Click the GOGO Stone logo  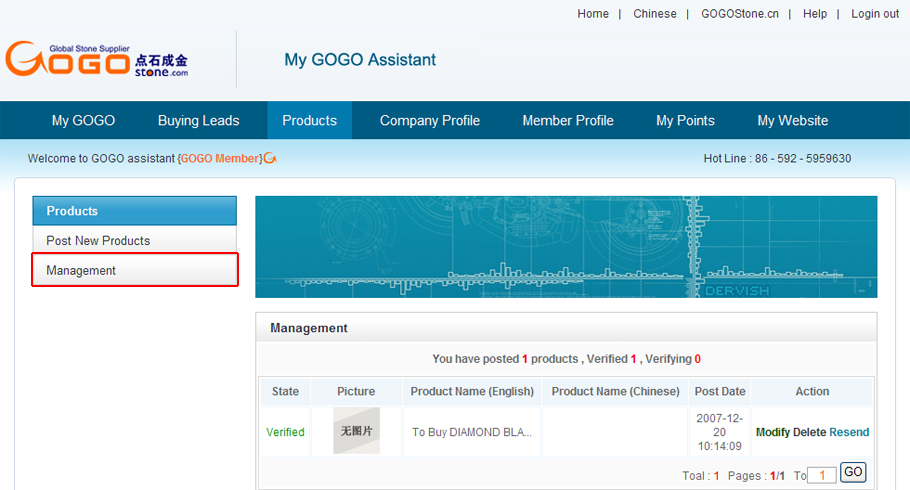[97, 60]
